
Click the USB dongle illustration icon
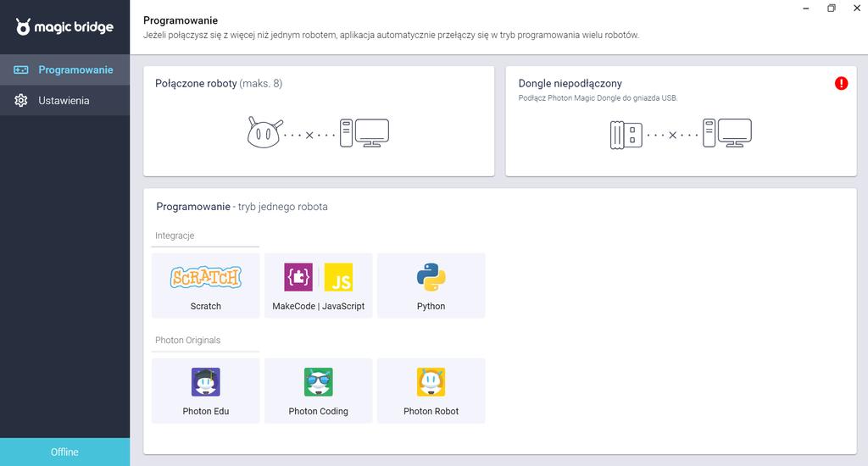626,135
